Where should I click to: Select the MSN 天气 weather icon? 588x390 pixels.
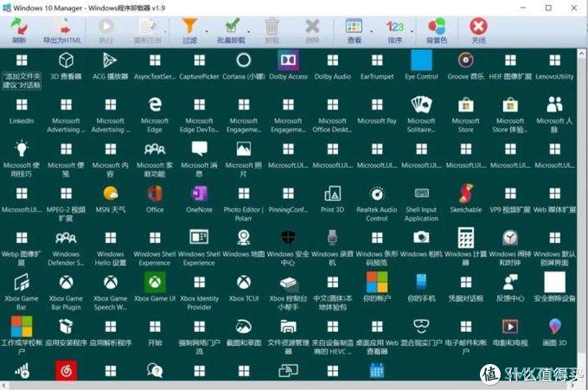pyautogui.click(x=111, y=193)
